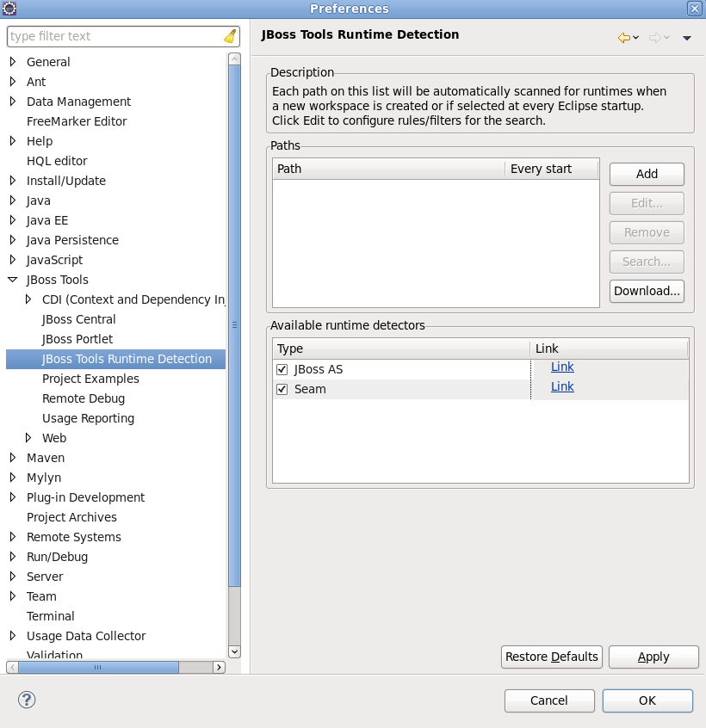The width and height of the screenshot is (706, 728).
Task: Expand the Run/Debug node
Action: click(x=13, y=557)
